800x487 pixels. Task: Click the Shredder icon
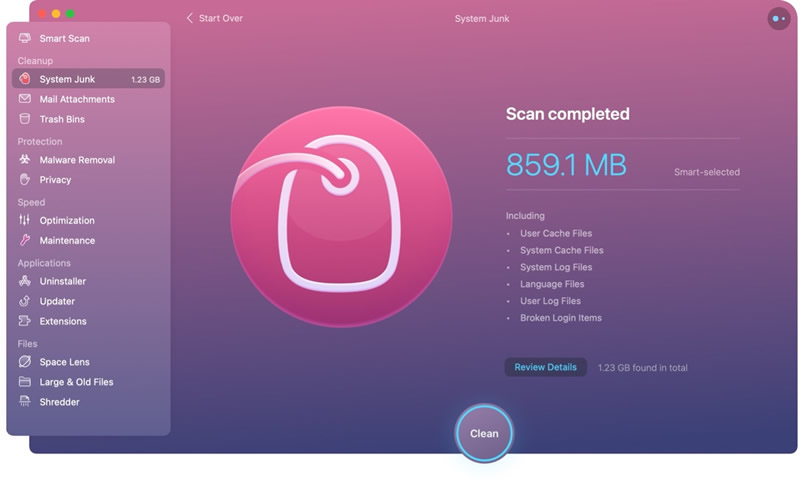pos(24,401)
